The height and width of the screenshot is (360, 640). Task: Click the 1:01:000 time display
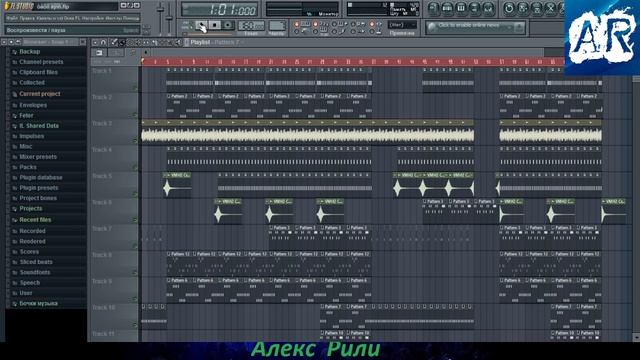tap(220, 9)
